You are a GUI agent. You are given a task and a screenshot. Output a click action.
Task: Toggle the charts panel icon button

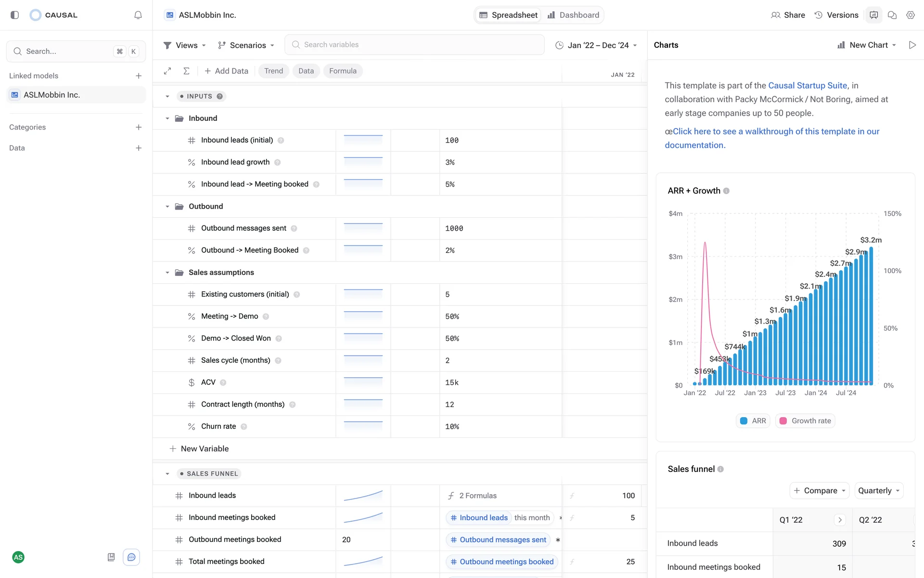pos(873,15)
